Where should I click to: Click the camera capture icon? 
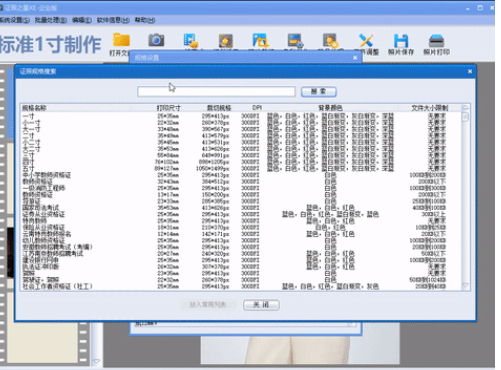(x=156, y=40)
